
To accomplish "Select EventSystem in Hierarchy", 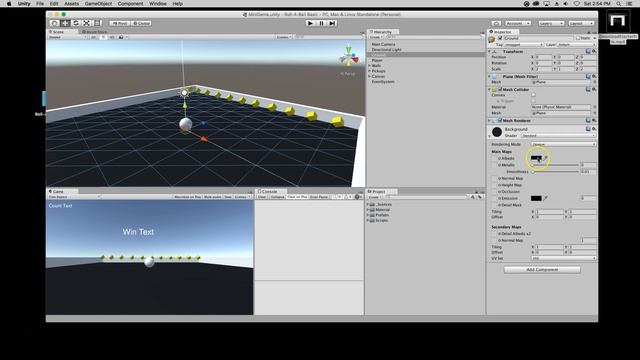I will click(383, 82).
